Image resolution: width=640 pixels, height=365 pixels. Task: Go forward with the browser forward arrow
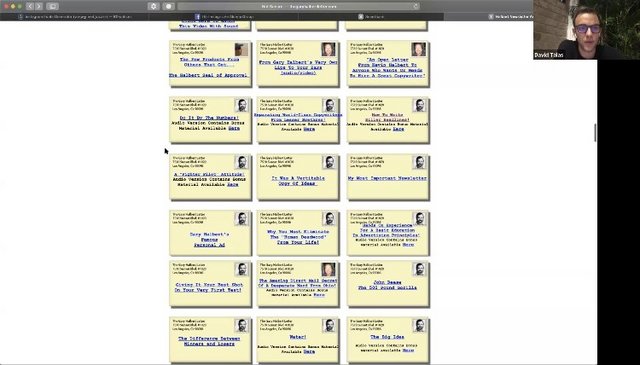click(x=39, y=6)
